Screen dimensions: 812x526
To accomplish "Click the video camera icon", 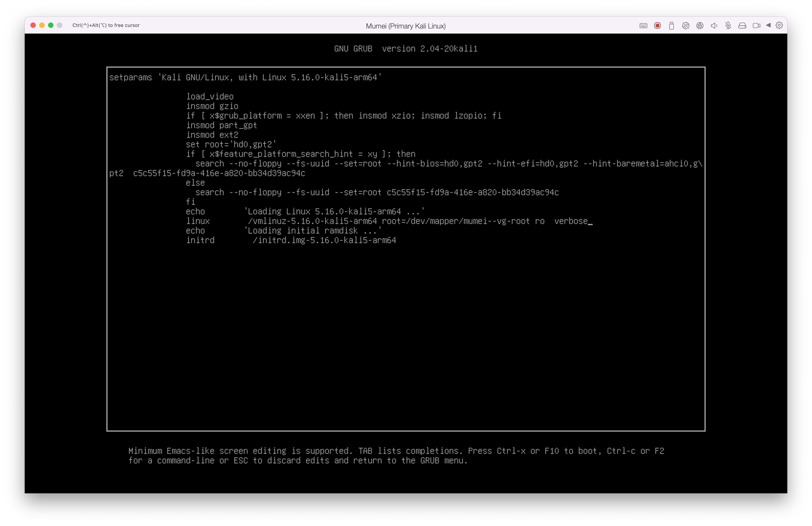I will tap(756, 26).
